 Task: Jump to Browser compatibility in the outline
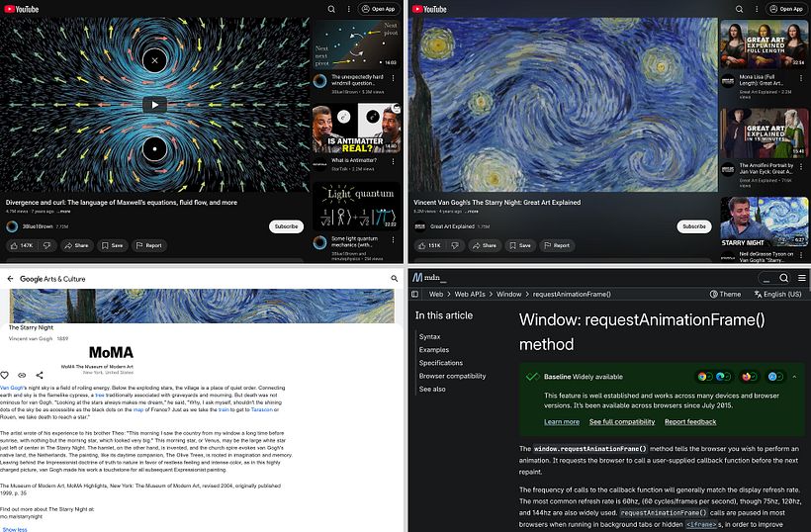point(453,376)
